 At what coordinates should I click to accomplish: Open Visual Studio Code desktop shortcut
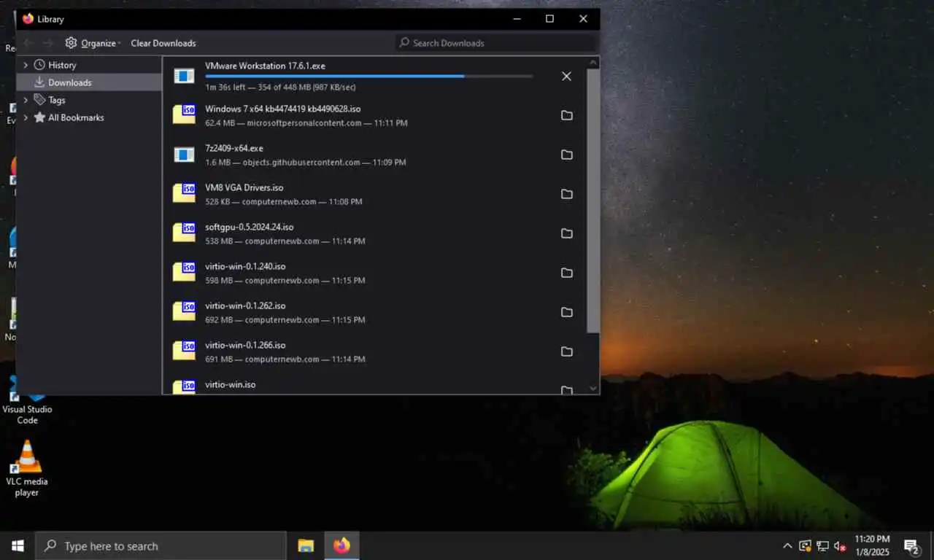coord(27,401)
